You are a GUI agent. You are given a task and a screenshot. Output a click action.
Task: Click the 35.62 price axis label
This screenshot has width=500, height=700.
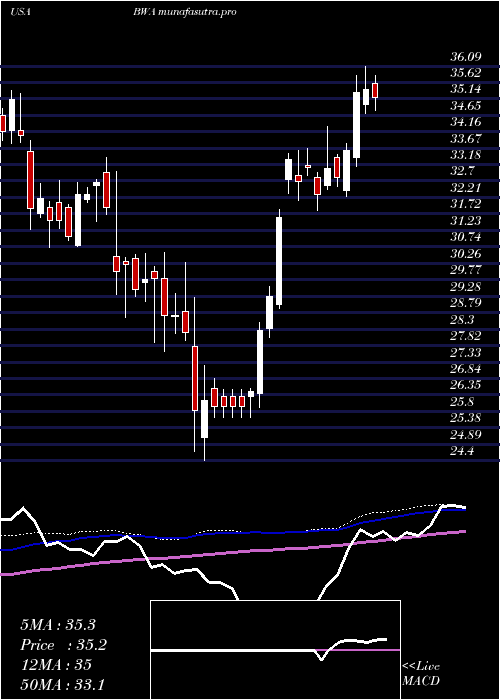(465, 73)
